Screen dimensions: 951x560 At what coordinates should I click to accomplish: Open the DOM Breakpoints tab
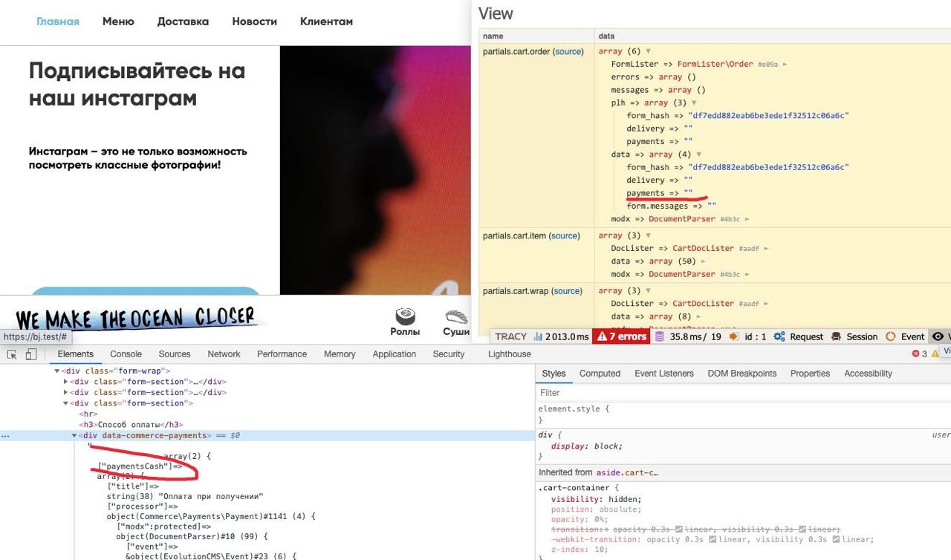coord(742,374)
